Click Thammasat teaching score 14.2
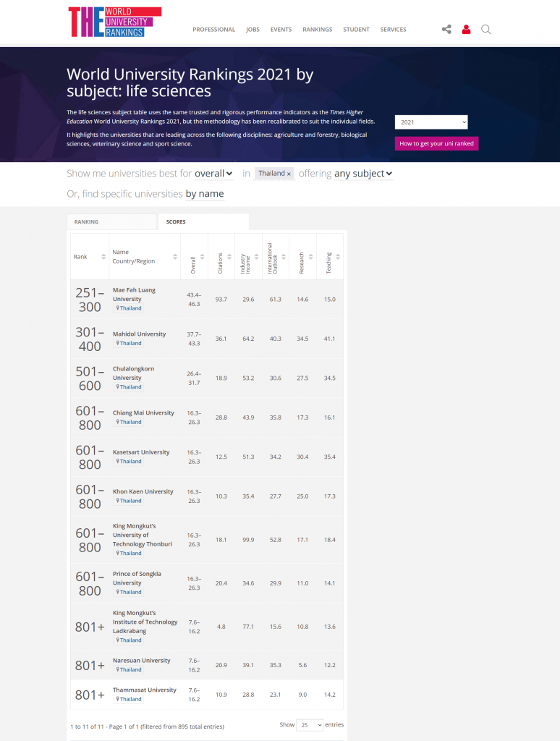The height and width of the screenshot is (741, 560). [x=330, y=695]
